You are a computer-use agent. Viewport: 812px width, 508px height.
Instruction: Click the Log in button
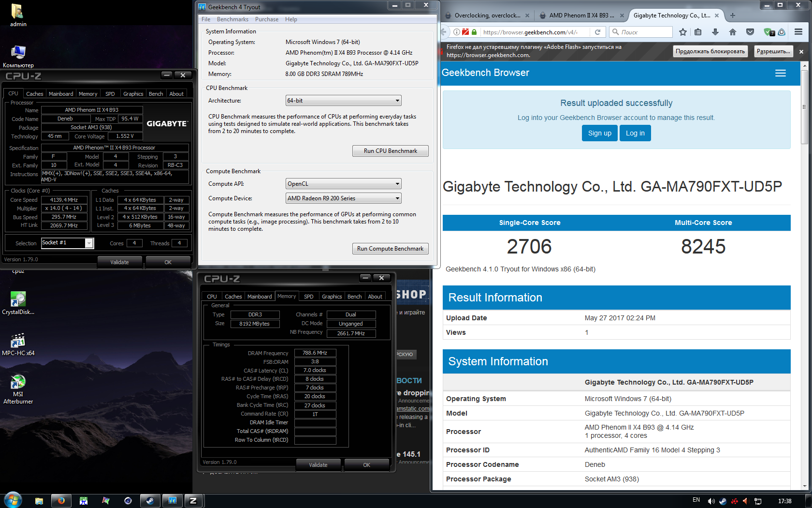(635, 133)
